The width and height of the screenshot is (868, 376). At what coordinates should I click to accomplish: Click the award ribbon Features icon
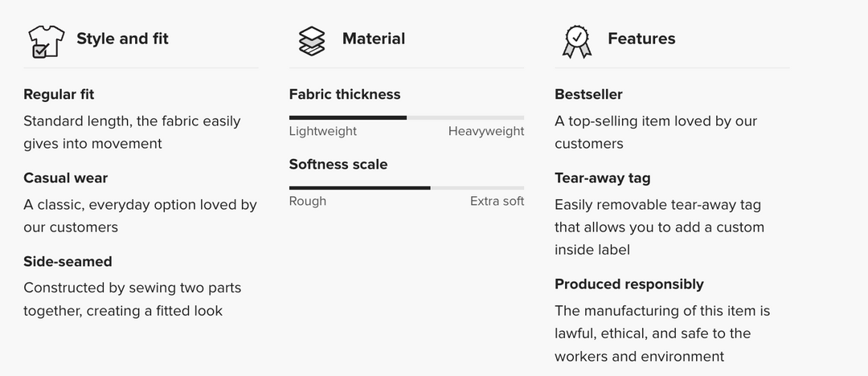pyautogui.click(x=576, y=40)
